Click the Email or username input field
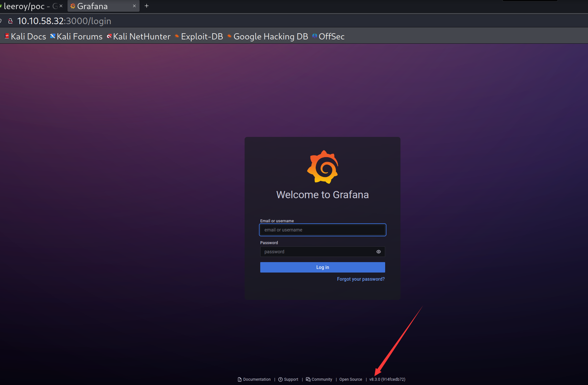 click(322, 230)
